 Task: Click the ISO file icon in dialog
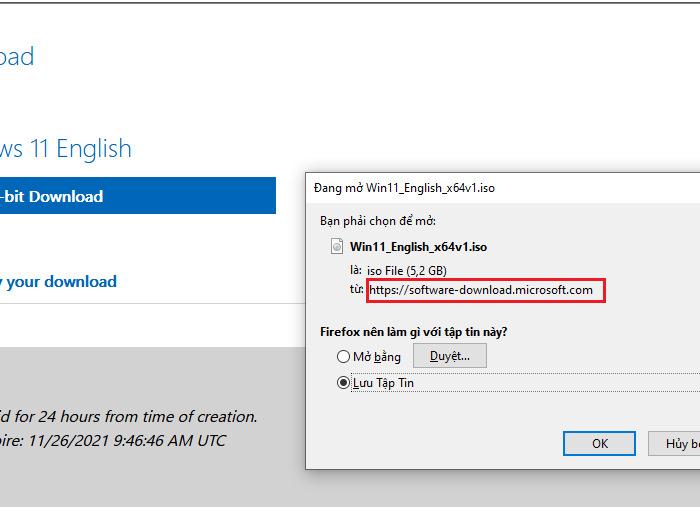tap(336, 246)
